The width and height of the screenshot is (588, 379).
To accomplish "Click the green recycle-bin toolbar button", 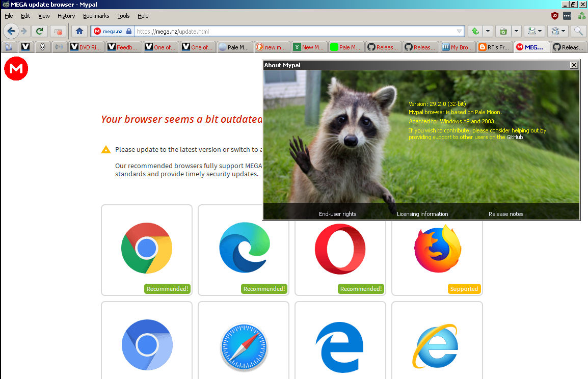I will [x=503, y=31].
